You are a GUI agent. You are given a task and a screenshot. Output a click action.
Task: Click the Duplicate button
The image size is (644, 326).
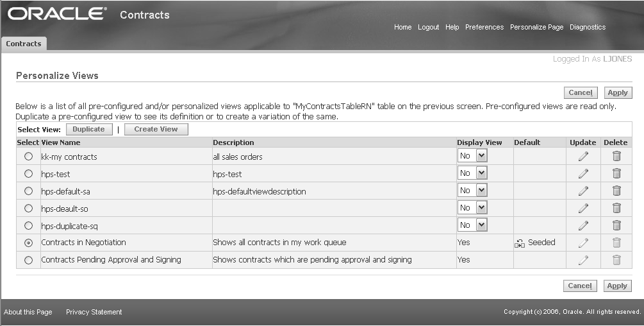tap(88, 129)
